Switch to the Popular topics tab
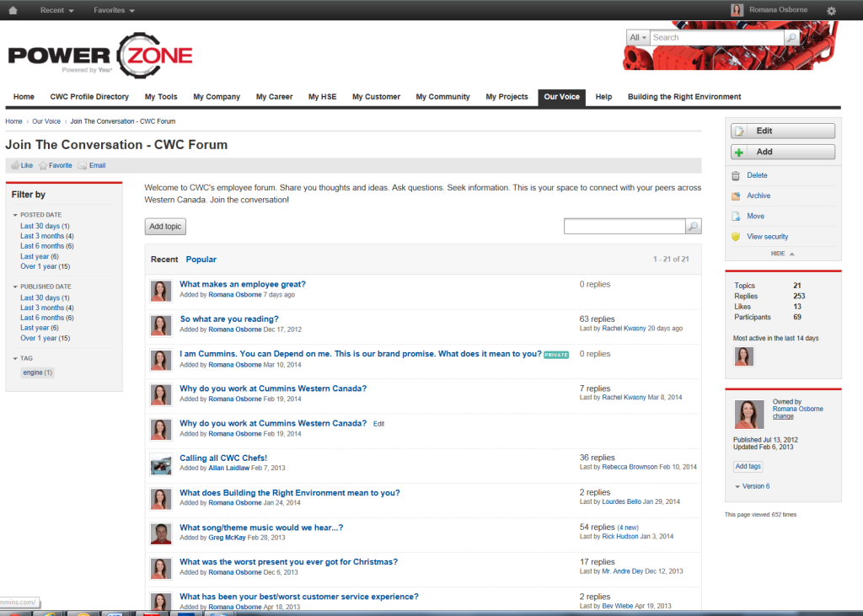This screenshot has width=863, height=616. tap(201, 260)
